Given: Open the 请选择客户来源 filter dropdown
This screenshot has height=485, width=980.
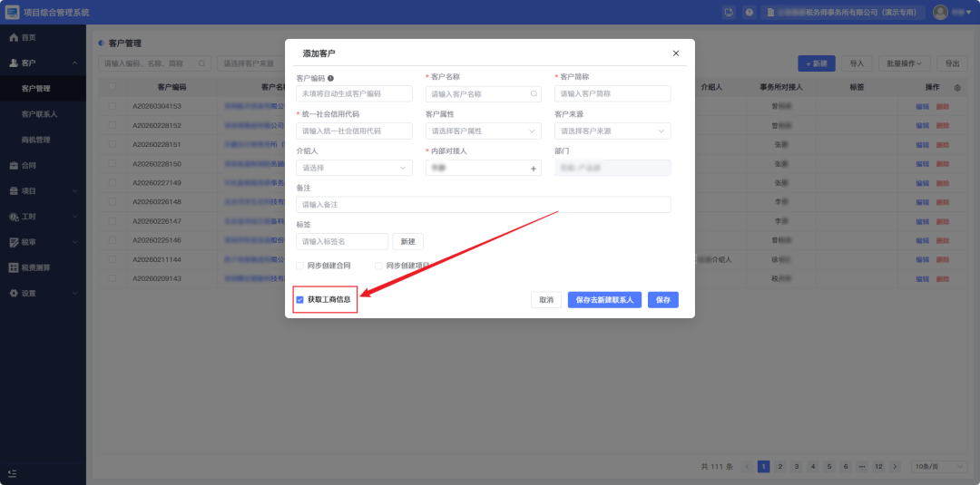Looking at the screenshot, I should [x=250, y=63].
